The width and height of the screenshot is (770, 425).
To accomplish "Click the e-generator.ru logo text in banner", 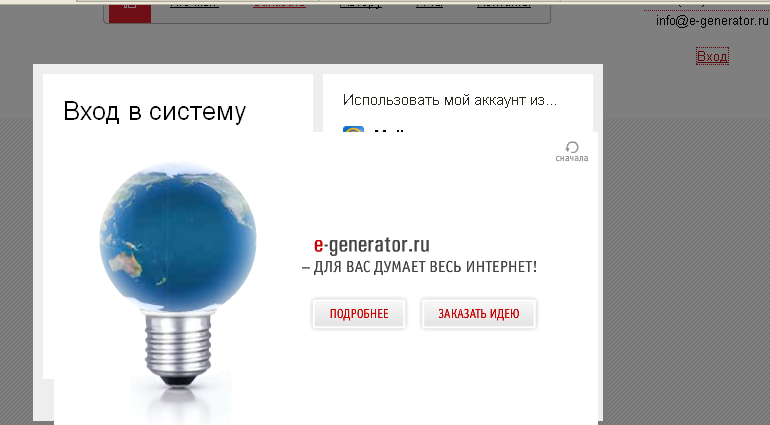I will [372, 244].
